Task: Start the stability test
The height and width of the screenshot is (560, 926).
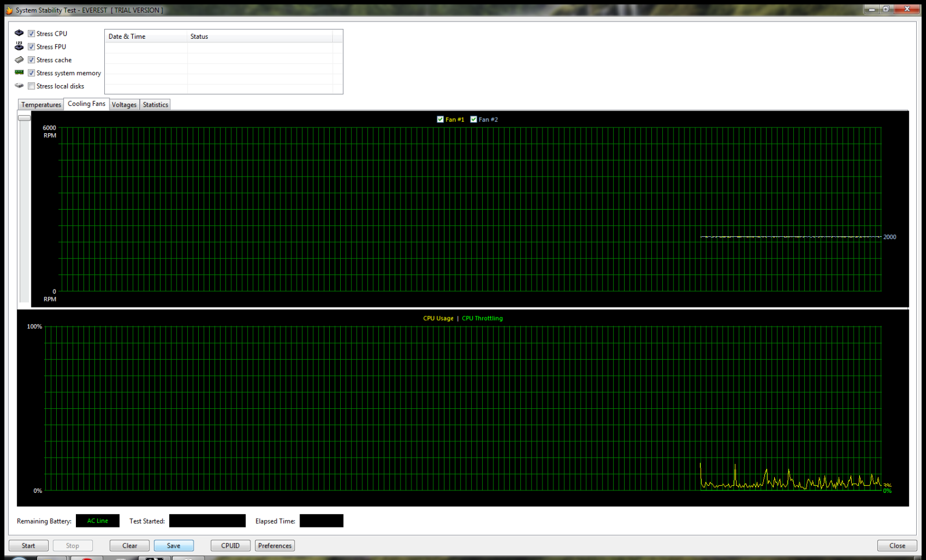Action: (x=28, y=546)
